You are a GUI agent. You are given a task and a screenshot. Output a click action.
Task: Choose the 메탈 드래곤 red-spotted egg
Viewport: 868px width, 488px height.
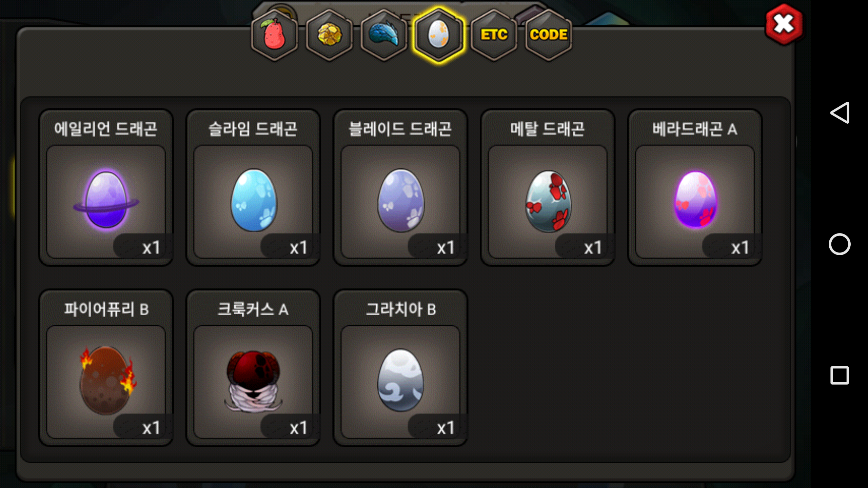click(x=548, y=201)
